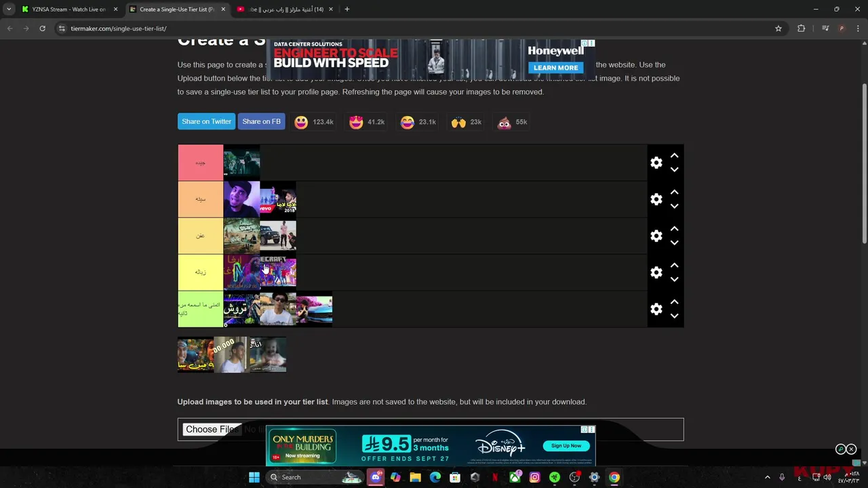Go back with the browser back arrow
This screenshot has width=868, height=488.
pyautogui.click(x=9, y=28)
